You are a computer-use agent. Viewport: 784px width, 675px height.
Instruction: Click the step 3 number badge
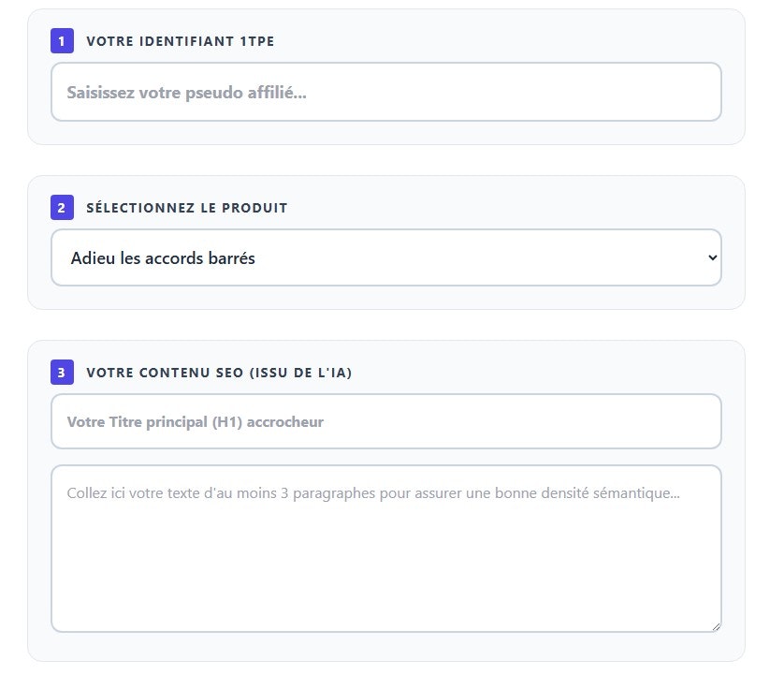[62, 373]
